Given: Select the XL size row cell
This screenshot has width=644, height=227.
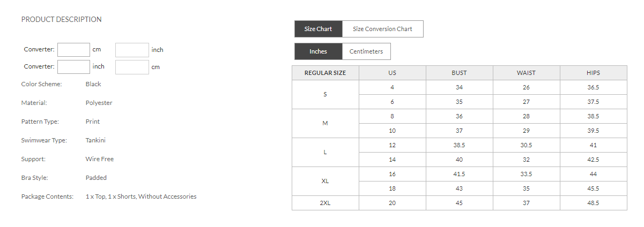Looking at the screenshot, I should point(325,181).
